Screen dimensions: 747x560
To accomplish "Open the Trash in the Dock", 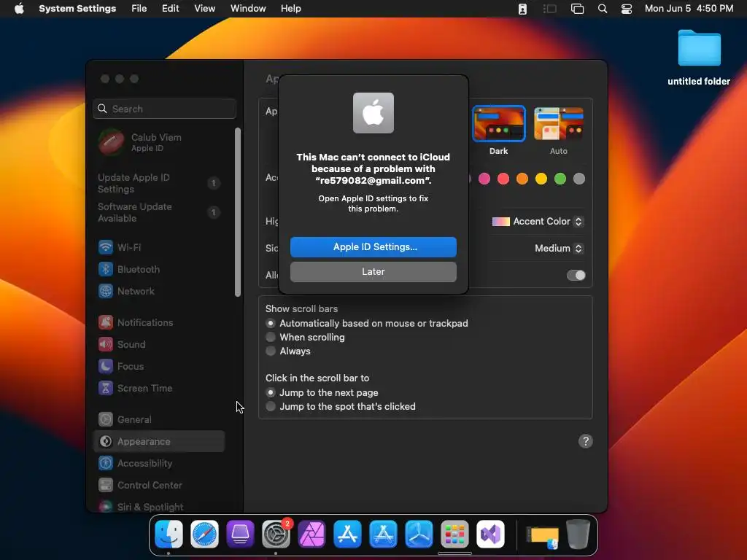I will coord(578,534).
